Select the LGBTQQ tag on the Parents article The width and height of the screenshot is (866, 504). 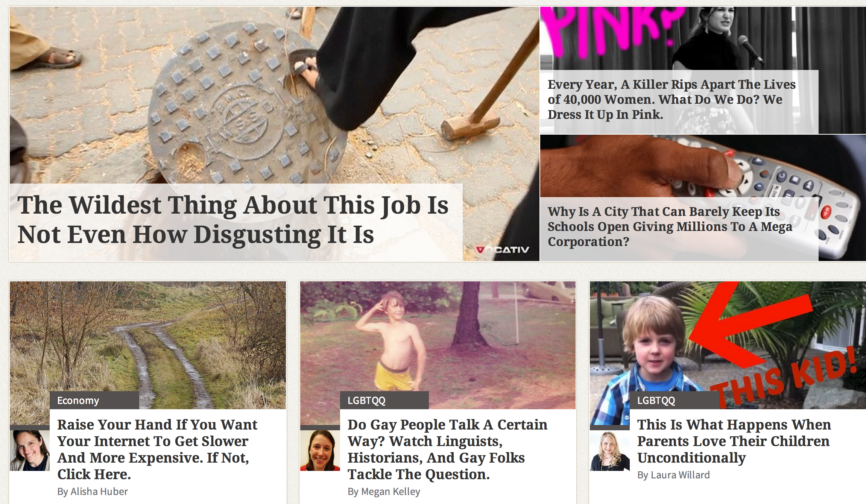pyautogui.click(x=674, y=400)
